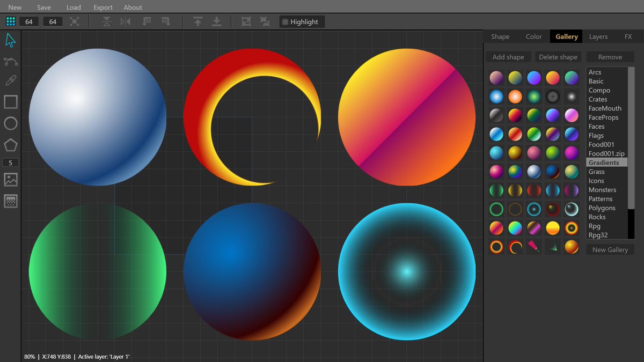
Task: Select the dark blue-orange sphere on canvas
Action: click(252, 272)
